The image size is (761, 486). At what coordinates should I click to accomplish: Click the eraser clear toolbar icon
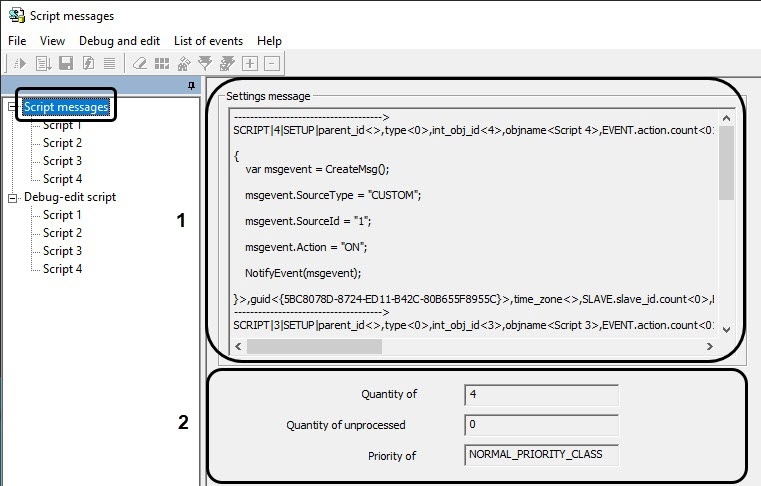point(140,63)
